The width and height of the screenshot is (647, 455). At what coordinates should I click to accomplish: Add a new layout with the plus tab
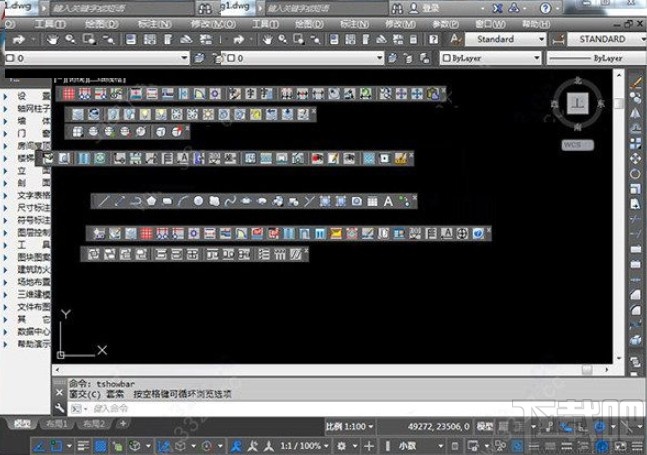[x=123, y=423]
